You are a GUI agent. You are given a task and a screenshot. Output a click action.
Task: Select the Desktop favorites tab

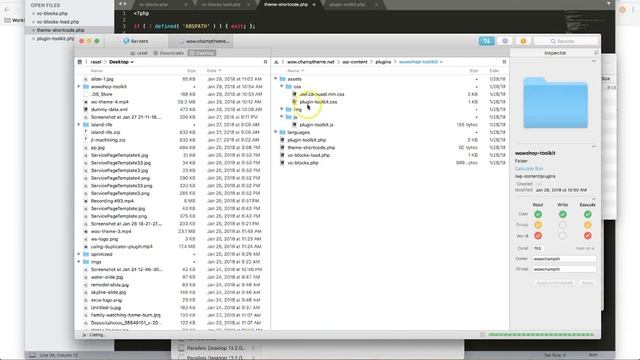tap(202, 53)
